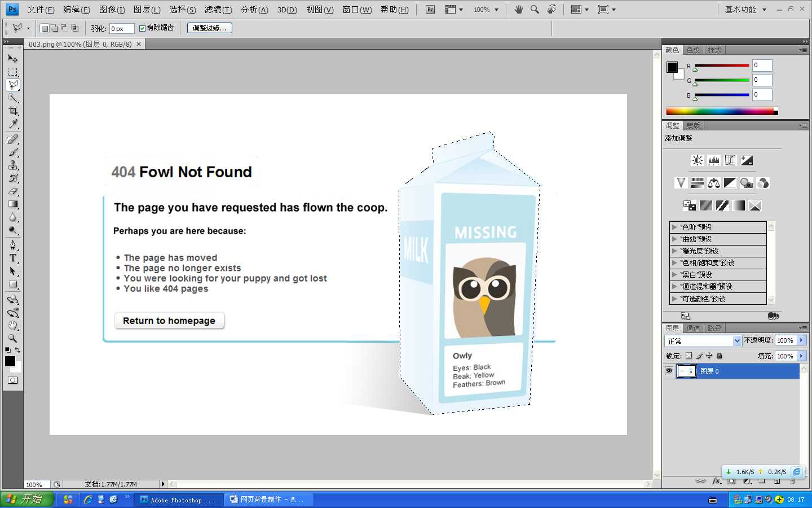Select the Polygonal Lasso tool in toolbox
This screenshot has height=508, width=812.
pyautogui.click(x=13, y=85)
